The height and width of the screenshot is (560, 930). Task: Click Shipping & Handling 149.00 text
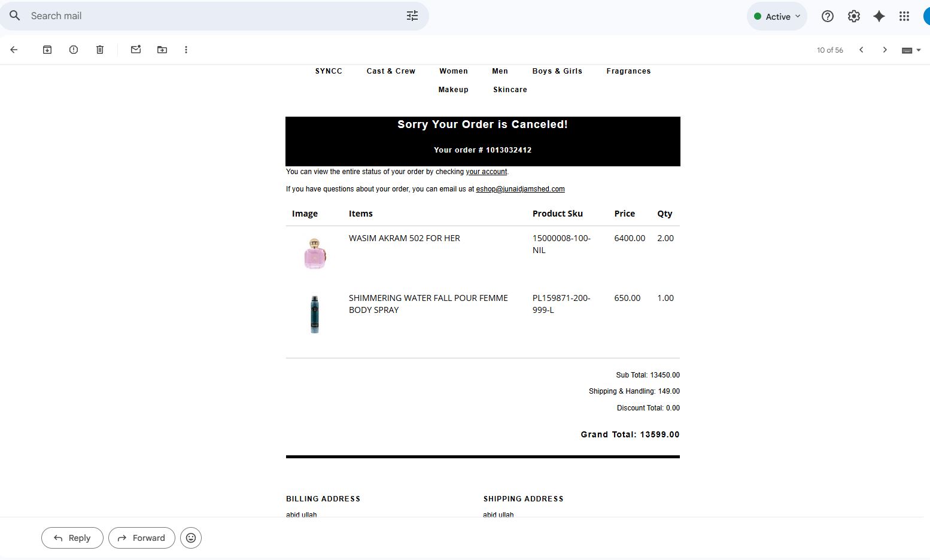[x=634, y=391]
